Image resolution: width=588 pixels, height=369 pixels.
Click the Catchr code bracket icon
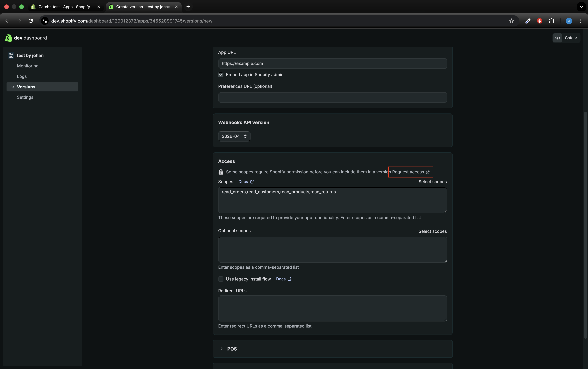557,38
